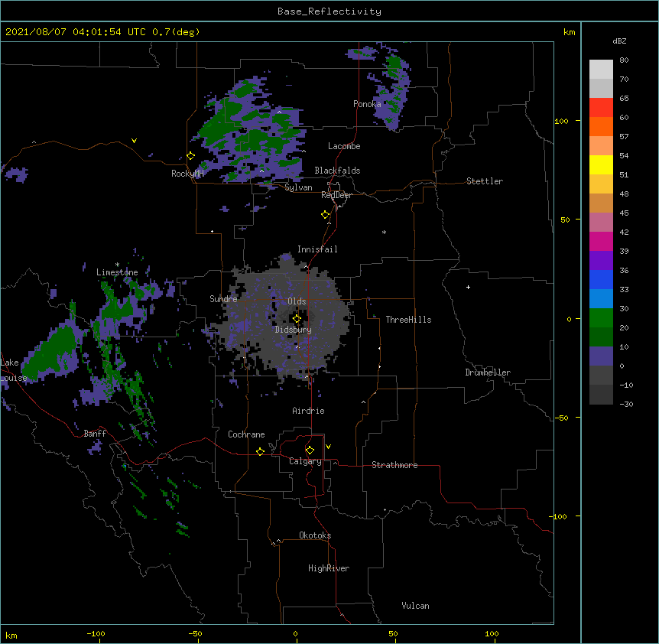
Task: Select the light blue 30–33 dBZ legend swatch
Action: 601,298
